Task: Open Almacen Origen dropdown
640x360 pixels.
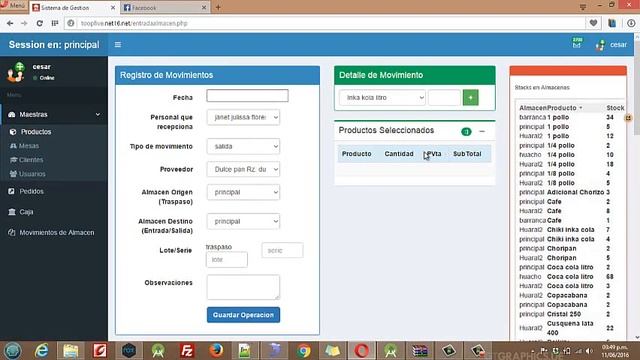Action: tap(243, 192)
